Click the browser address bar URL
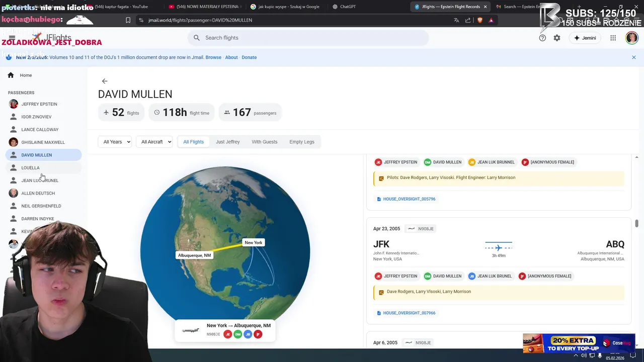Viewport: 644px width, 362px height. (x=200, y=20)
